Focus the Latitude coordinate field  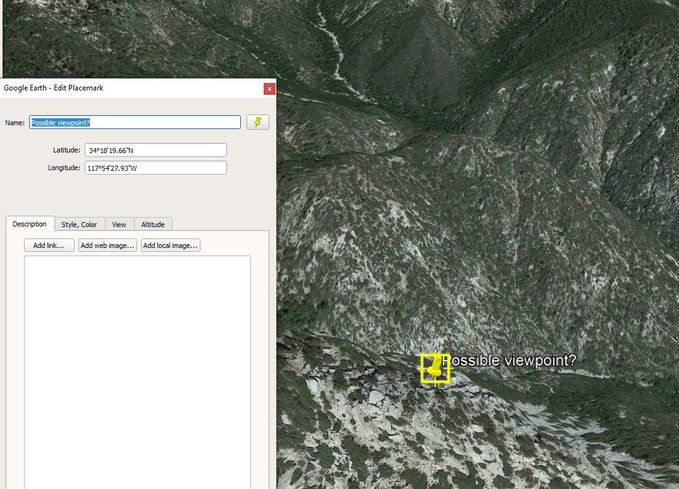click(x=155, y=150)
